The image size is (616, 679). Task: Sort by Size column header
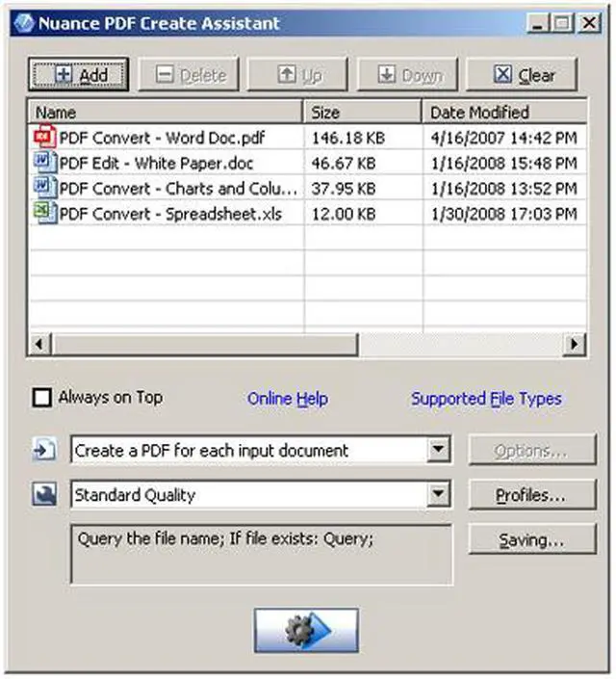tap(362, 112)
